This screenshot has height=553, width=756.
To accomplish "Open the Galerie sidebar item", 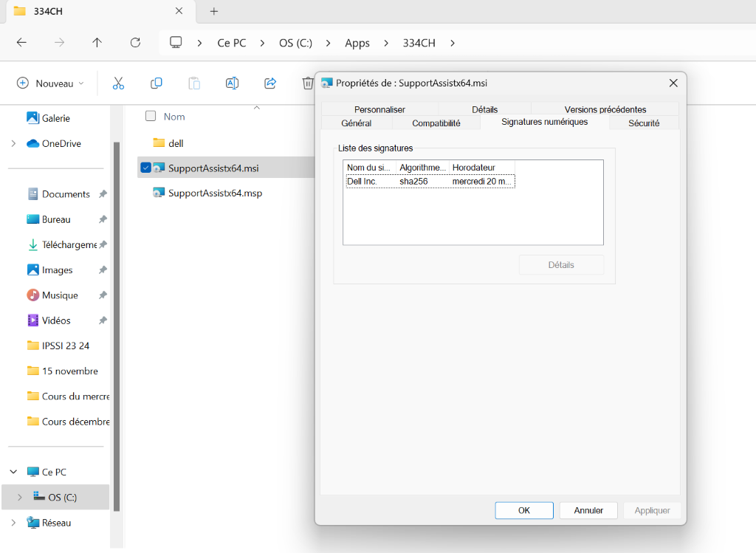I will point(55,118).
